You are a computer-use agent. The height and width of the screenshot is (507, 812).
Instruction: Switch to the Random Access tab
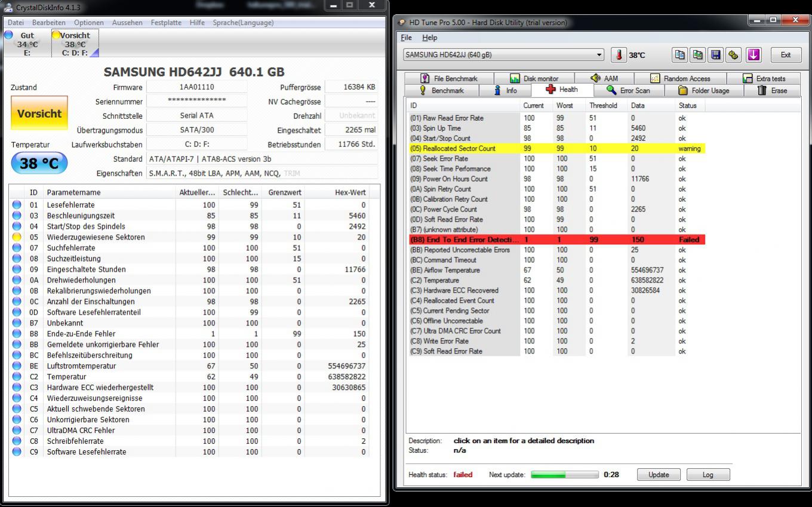pyautogui.click(x=680, y=78)
